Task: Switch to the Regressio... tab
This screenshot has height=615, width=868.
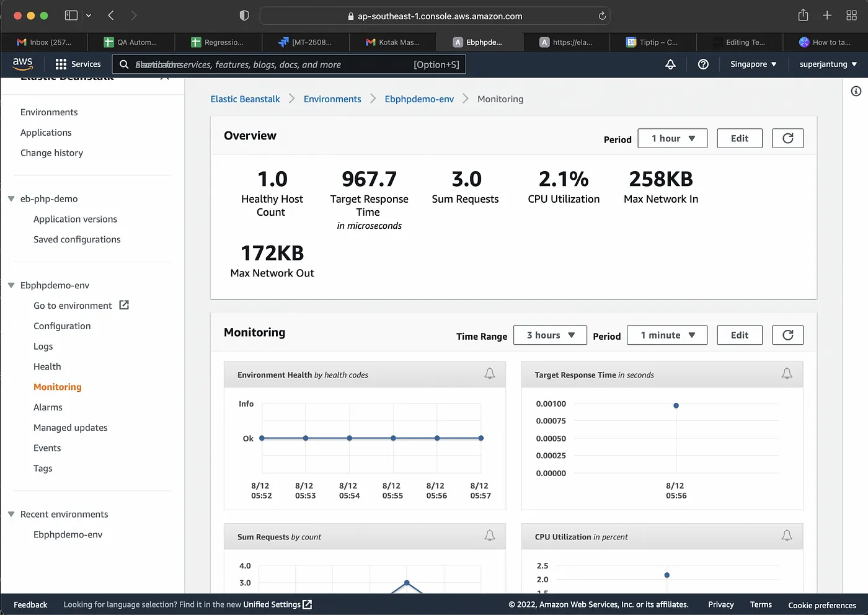Action: pos(218,42)
